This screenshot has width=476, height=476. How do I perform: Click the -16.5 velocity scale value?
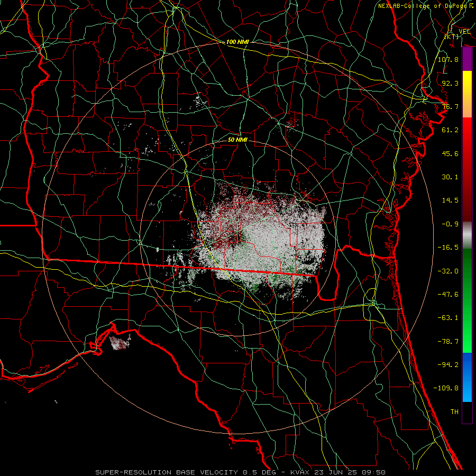pos(448,248)
